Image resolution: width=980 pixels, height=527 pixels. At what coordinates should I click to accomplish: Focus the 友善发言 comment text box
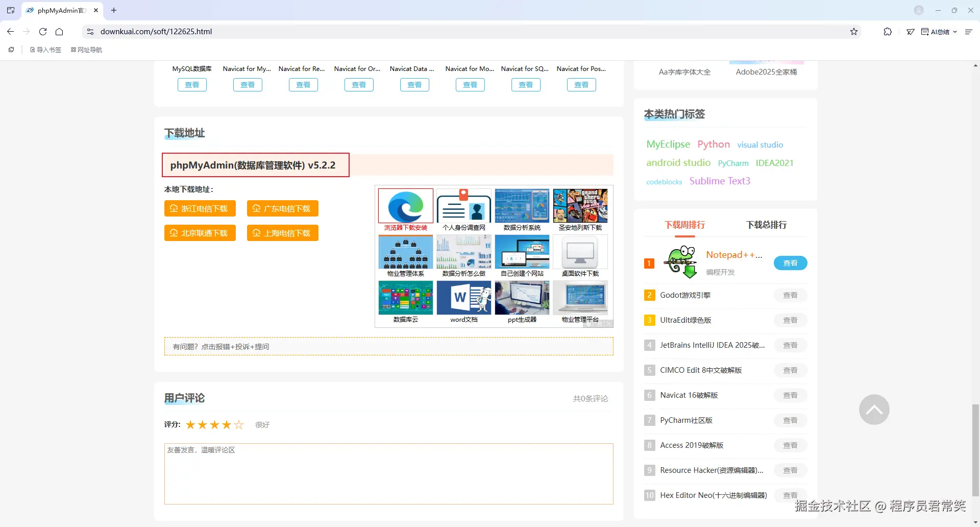point(389,474)
